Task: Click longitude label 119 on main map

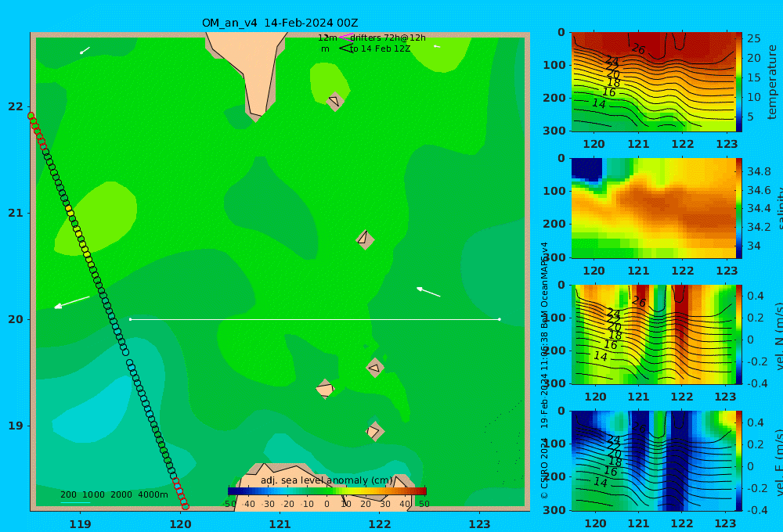Action: tap(81, 524)
